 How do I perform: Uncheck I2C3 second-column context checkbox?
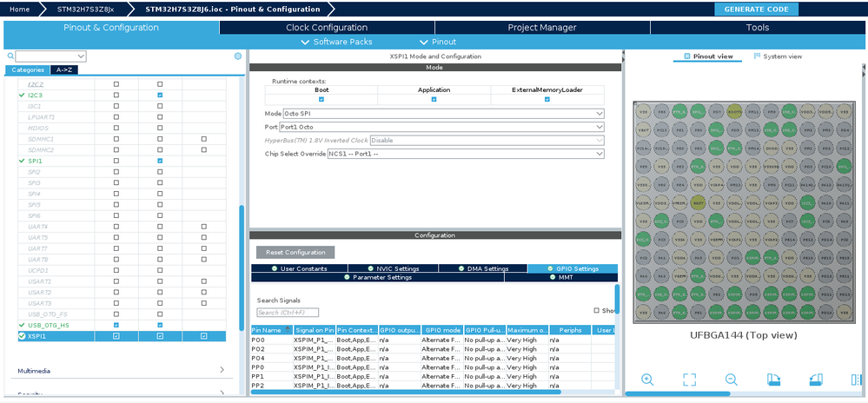[160, 96]
